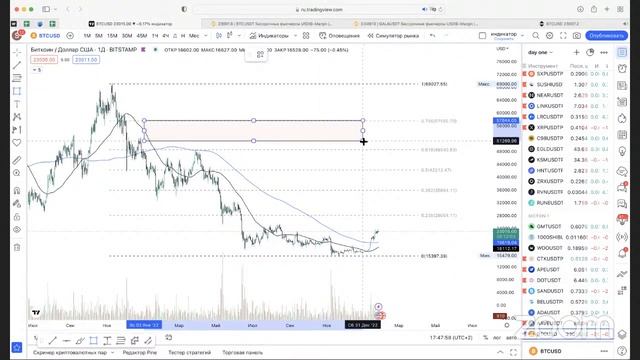Select the ruler measure tool
The image size is (640, 360).
17,160
